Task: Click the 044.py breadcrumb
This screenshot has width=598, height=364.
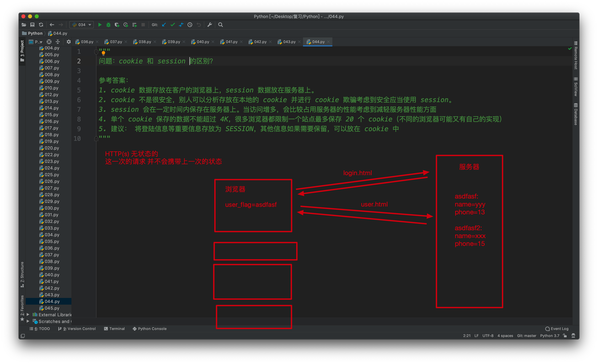Action: (x=58, y=33)
